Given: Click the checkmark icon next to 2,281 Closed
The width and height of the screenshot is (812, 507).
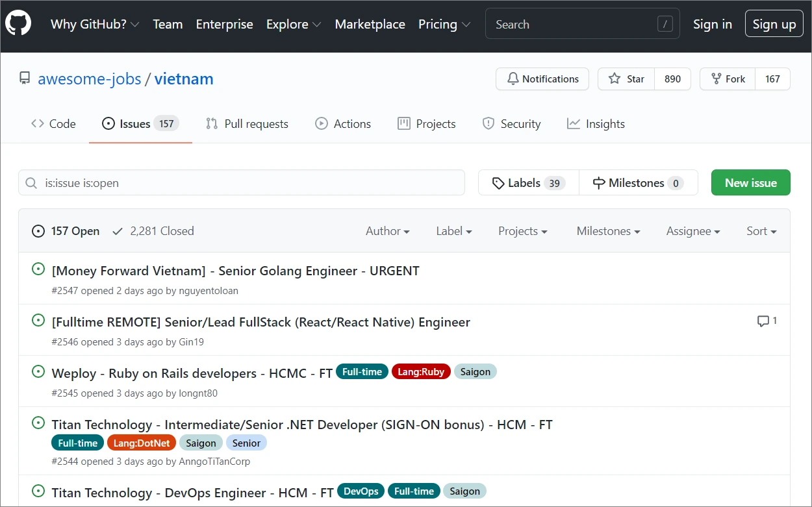Looking at the screenshot, I should 118,230.
